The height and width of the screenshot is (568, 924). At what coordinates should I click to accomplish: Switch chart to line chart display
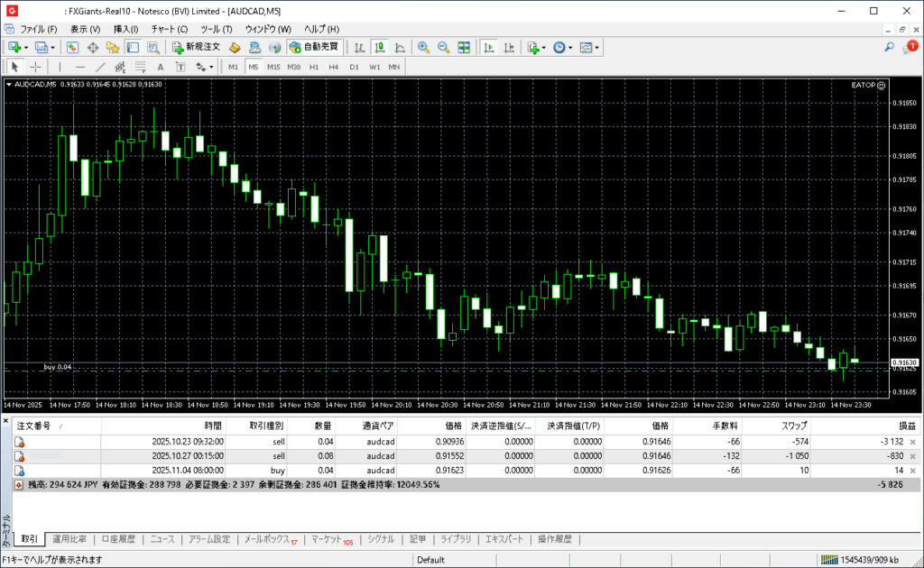[x=399, y=47]
